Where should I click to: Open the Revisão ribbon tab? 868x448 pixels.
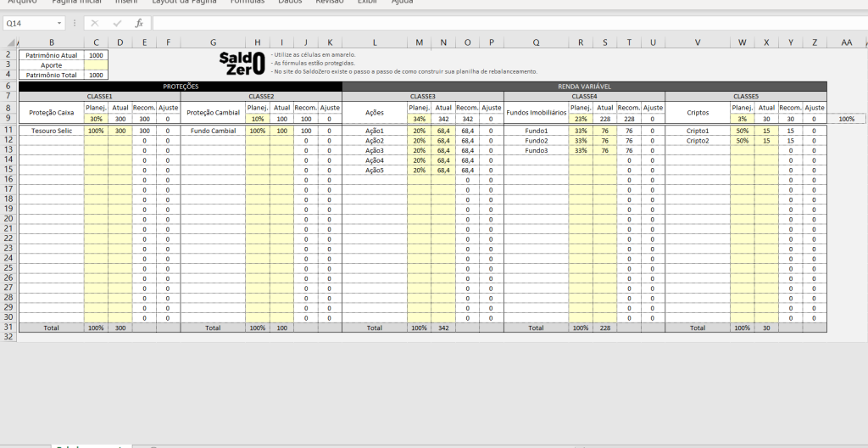(330, 2)
